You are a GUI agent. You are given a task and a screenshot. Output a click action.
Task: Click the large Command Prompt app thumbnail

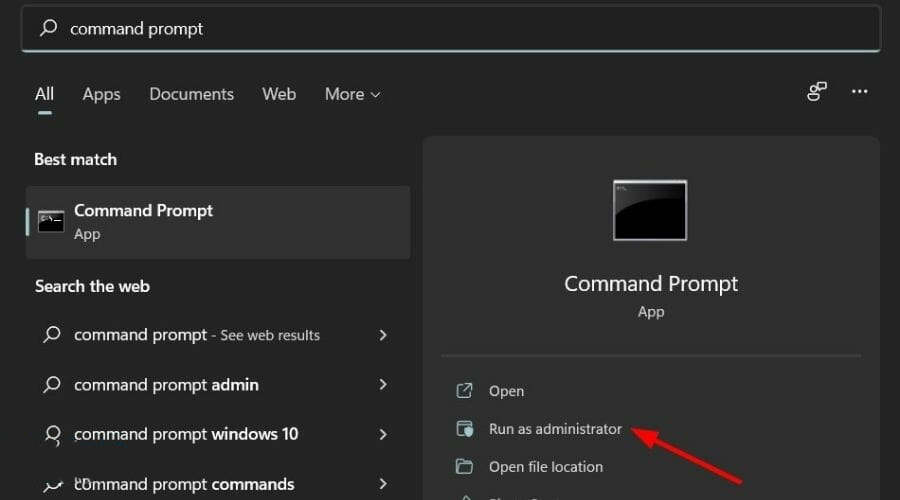tap(650, 211)
